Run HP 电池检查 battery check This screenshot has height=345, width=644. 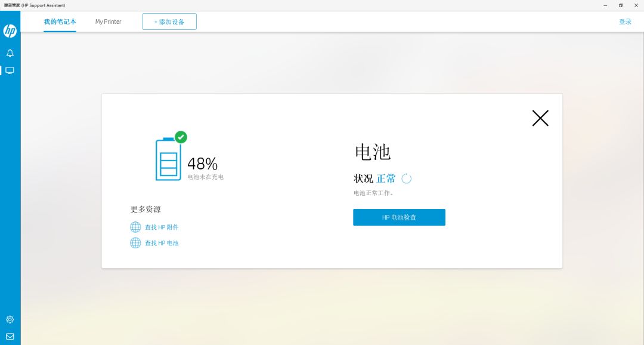click(x=399, y=217)
